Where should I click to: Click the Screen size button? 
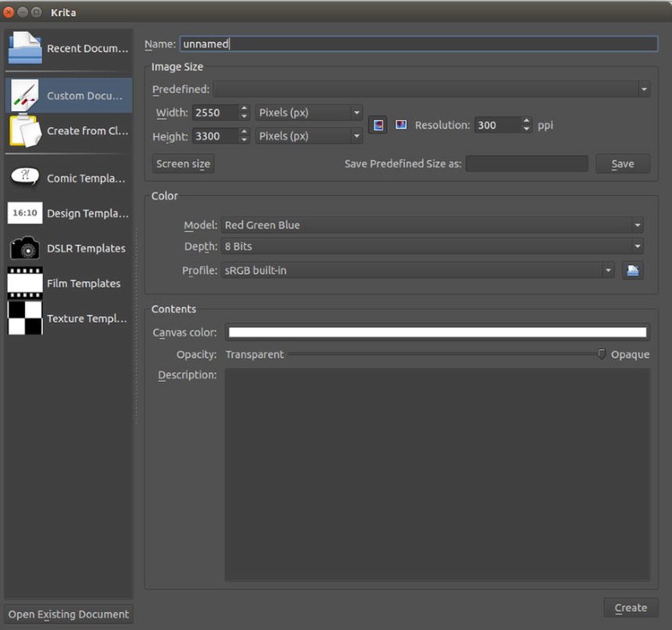[x=183, y=163]
